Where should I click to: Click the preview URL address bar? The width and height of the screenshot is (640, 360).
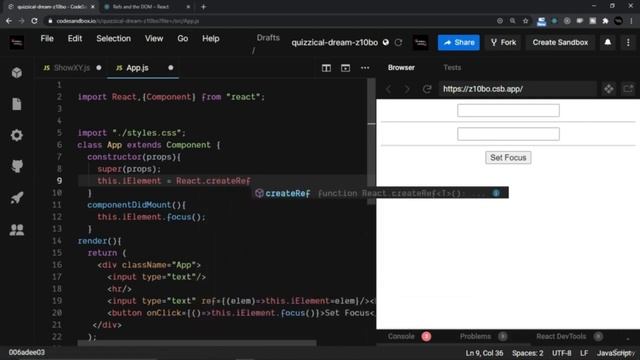pyautogui.click(x=517, y=89)
